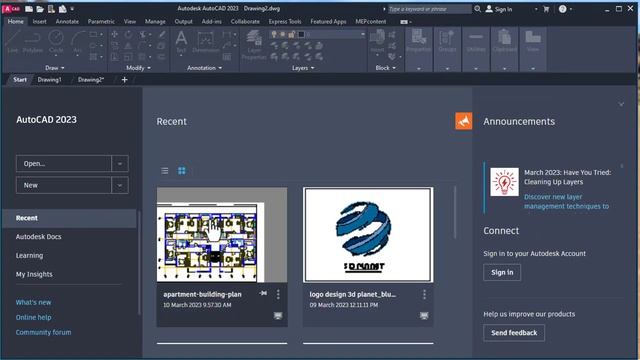Screen dimensions: 640x360
Task: Select the Line tool in Draw panel
Action: (x=13, y=42)
